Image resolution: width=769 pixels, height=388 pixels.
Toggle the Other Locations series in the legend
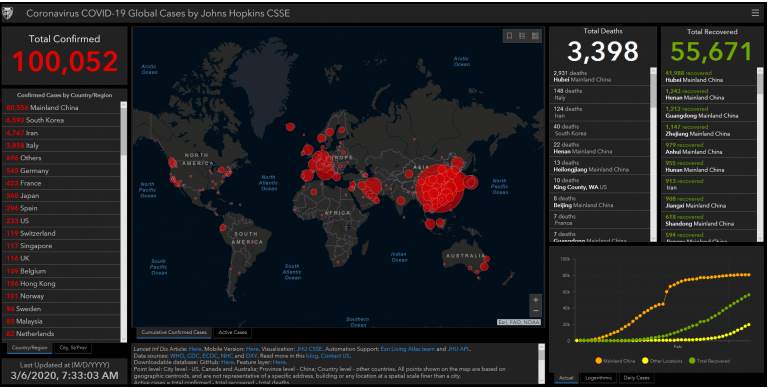(x=662, y=361)
